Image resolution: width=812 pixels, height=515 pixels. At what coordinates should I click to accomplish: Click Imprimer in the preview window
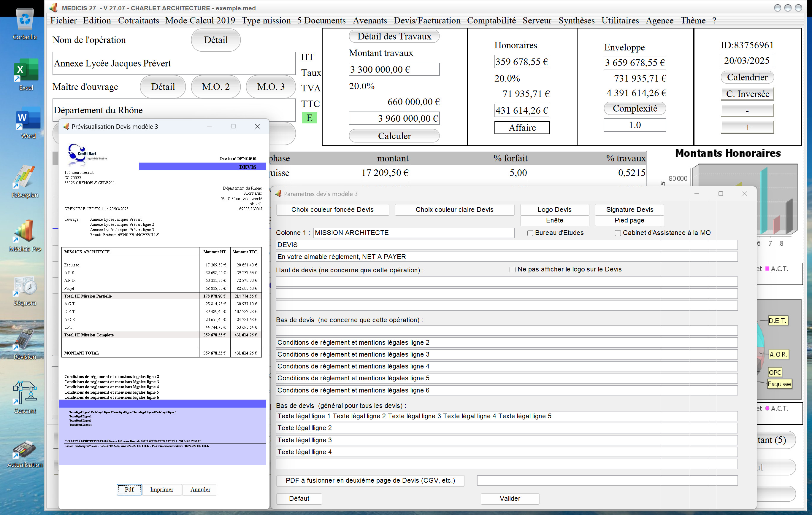click(x=161, y=490)
